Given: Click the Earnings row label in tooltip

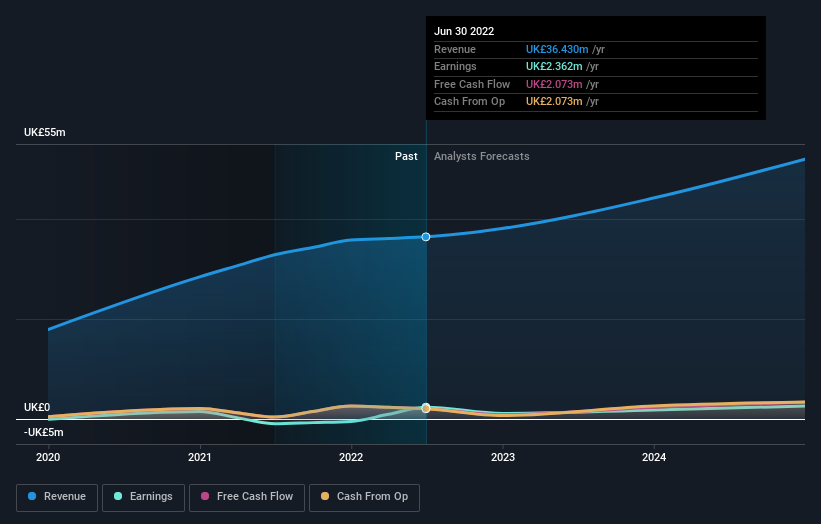Looking at the screenshot, I should point(455,66).
